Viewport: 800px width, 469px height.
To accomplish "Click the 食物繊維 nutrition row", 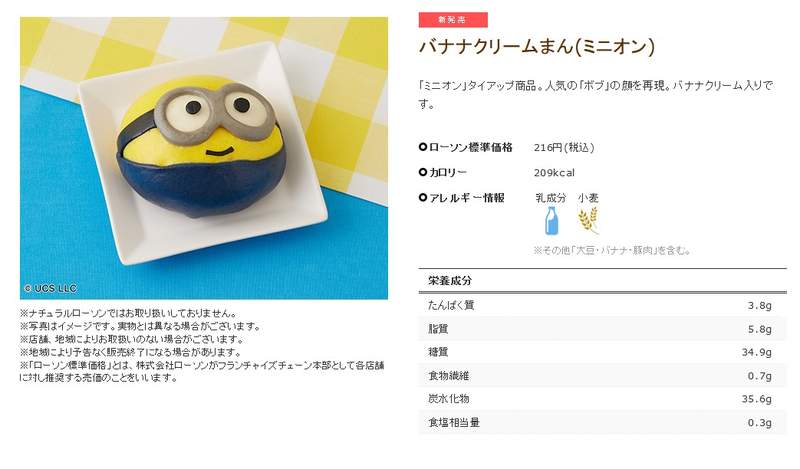I will click(x=603, y=376).
